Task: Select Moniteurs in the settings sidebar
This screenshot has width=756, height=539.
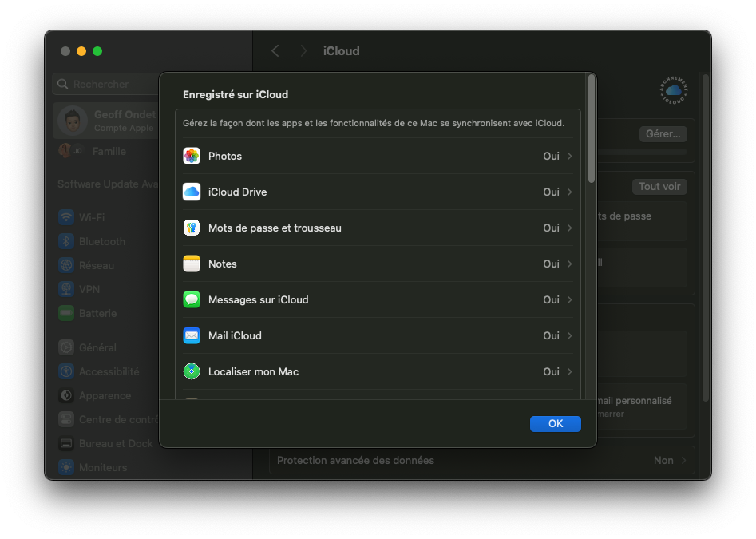Action: click(103, 468)
